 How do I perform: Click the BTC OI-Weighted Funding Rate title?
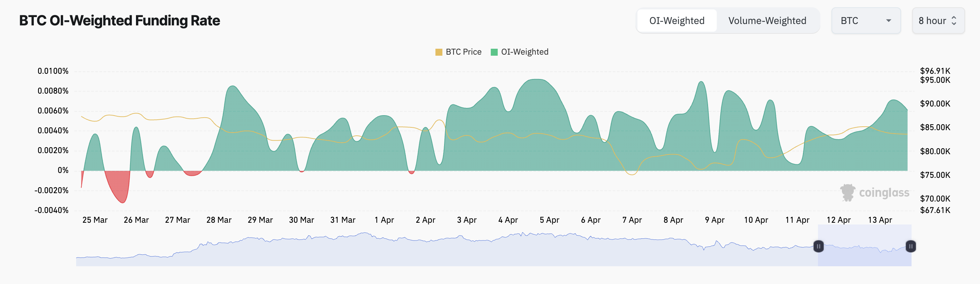tap(119, 21)
